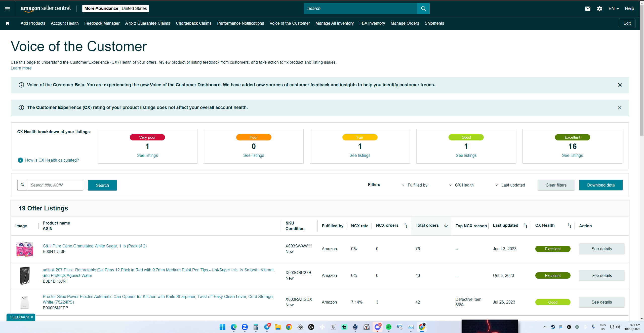Click the Steam tray icon
Viewport: 644px width, 333px height.
[x=553, y=327]
